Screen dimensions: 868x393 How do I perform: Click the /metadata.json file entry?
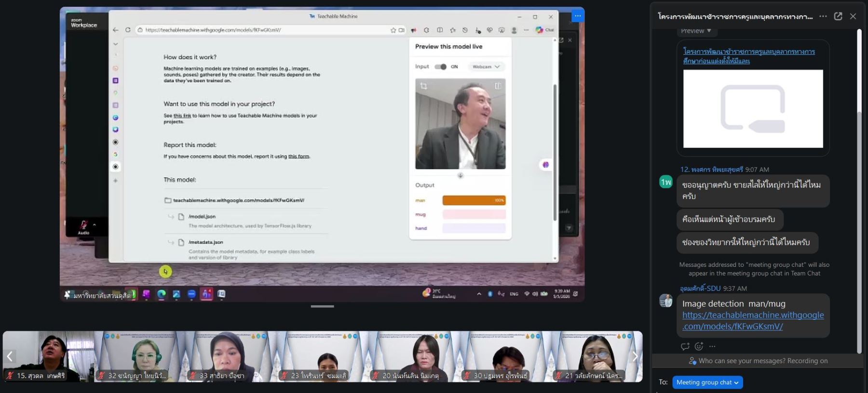coord(206,242)
